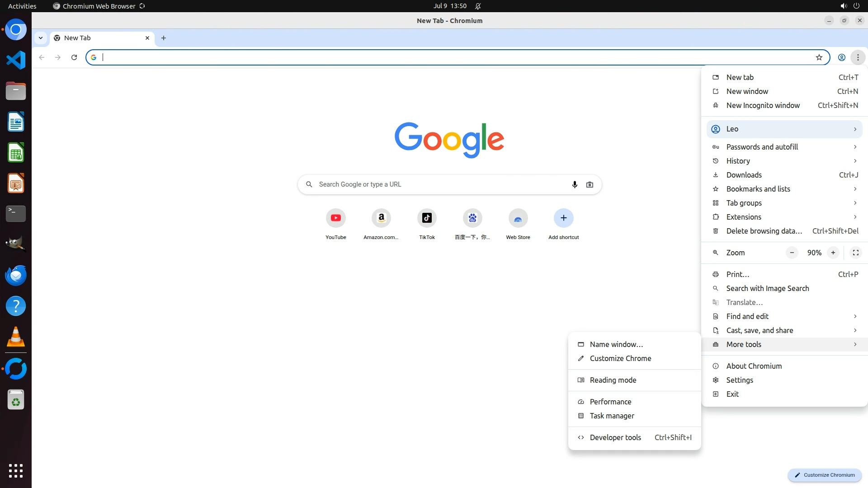This screenshot has width=868, height=488.
Task: Open the YouTube shortcut tile
Action: (x=335, y=218)
